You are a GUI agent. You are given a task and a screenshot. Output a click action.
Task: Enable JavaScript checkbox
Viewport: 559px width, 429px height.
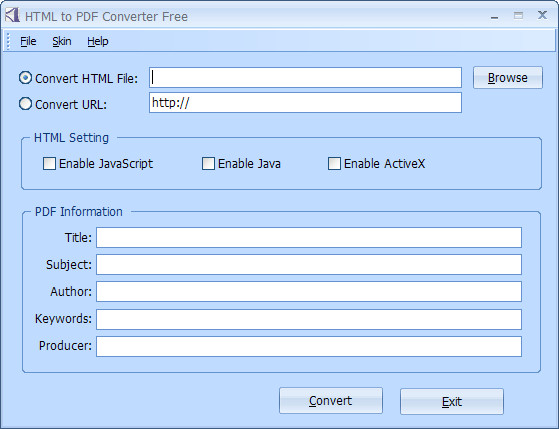pyautogui.click(x=49, y=164)
